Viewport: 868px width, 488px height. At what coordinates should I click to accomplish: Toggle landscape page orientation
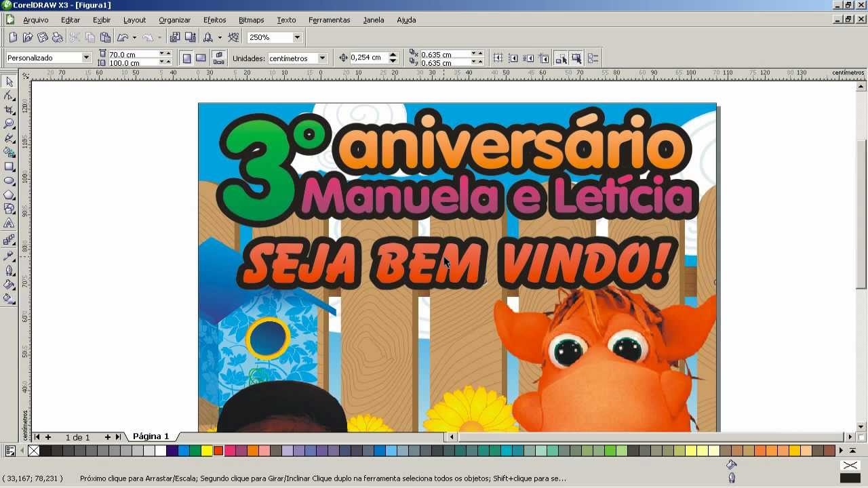201,58
